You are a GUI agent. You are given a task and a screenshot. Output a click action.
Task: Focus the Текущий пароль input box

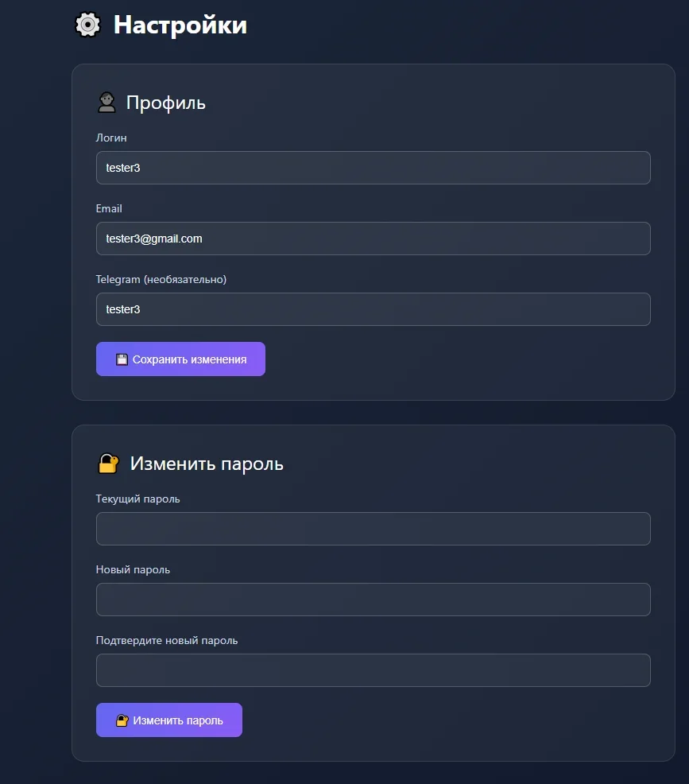click(373, 529)
